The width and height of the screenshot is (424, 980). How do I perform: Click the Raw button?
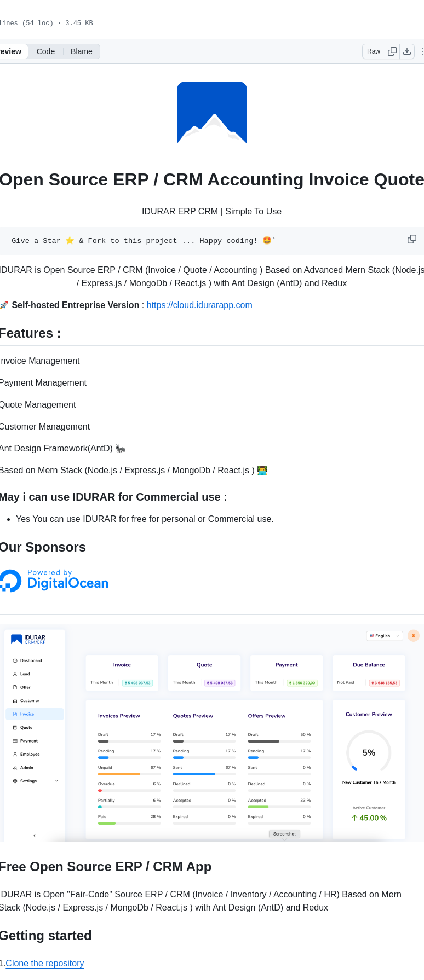click(374, 51)
